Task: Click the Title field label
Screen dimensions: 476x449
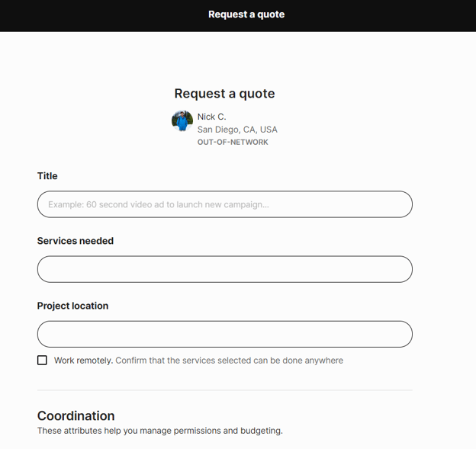Action: point(47,176)
